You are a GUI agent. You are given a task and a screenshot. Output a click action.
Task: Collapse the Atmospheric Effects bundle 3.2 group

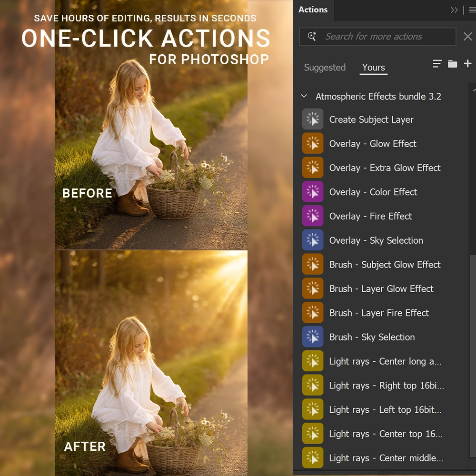304,96
